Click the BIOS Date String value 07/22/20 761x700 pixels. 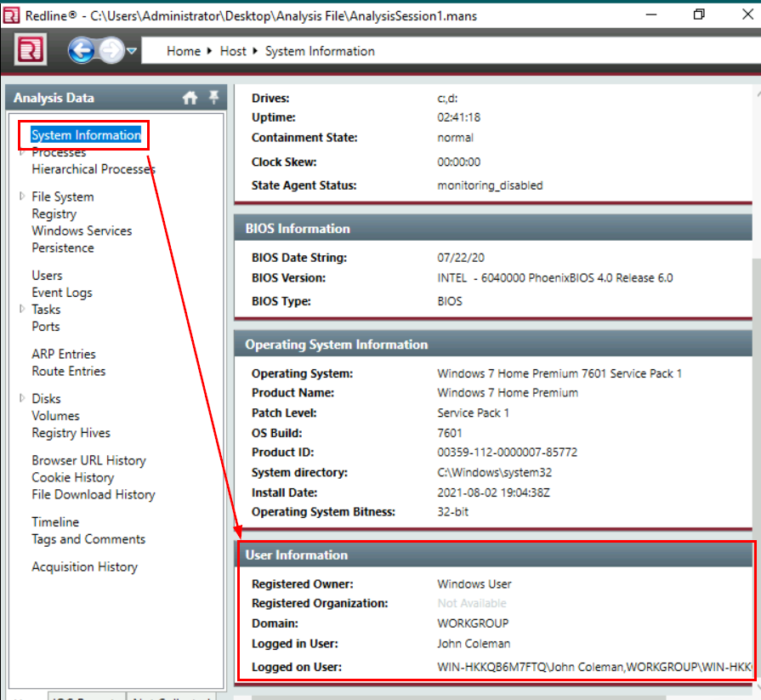point(461,258)
